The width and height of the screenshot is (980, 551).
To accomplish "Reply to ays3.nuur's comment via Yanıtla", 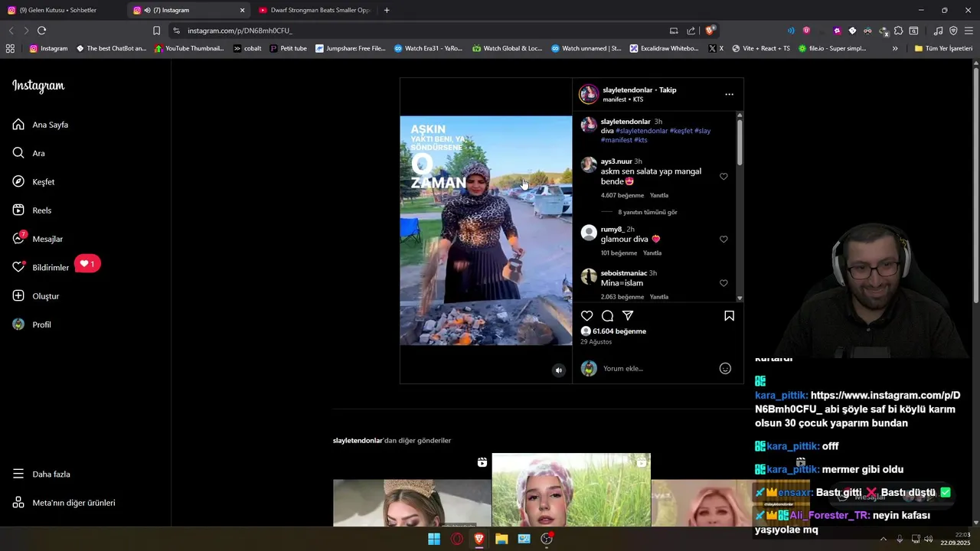I will tap(659, 195).
